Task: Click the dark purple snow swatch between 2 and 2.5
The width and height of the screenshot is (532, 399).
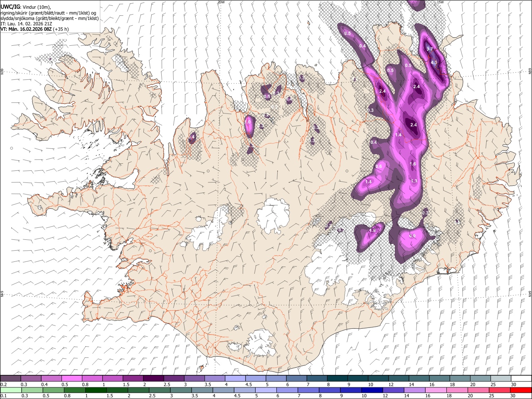Action: click(153, 379)
